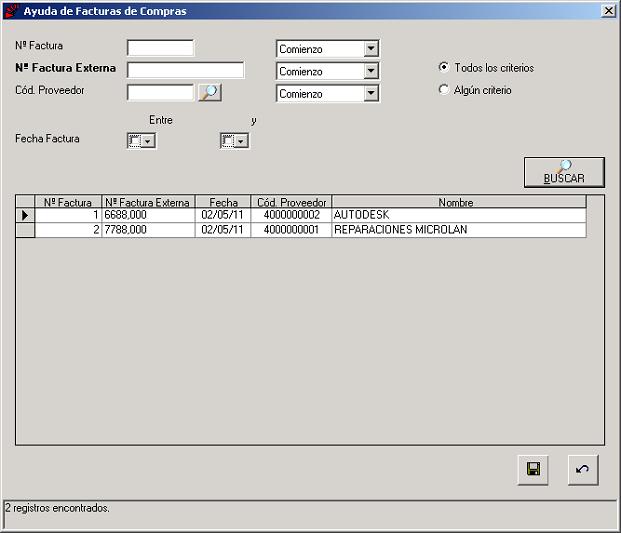Click the Cód. Proveedor column header
The image size is (621, 533).
click(291, 202)
